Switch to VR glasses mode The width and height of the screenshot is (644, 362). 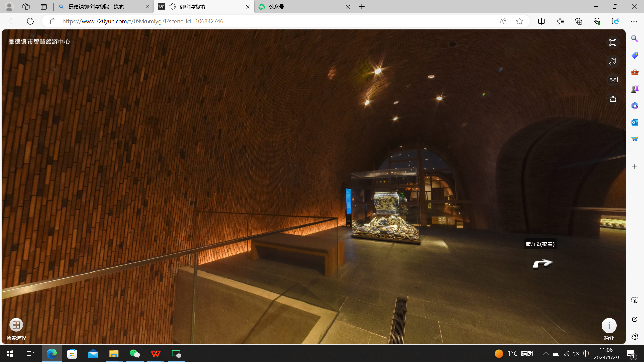[x=613, y=80]
